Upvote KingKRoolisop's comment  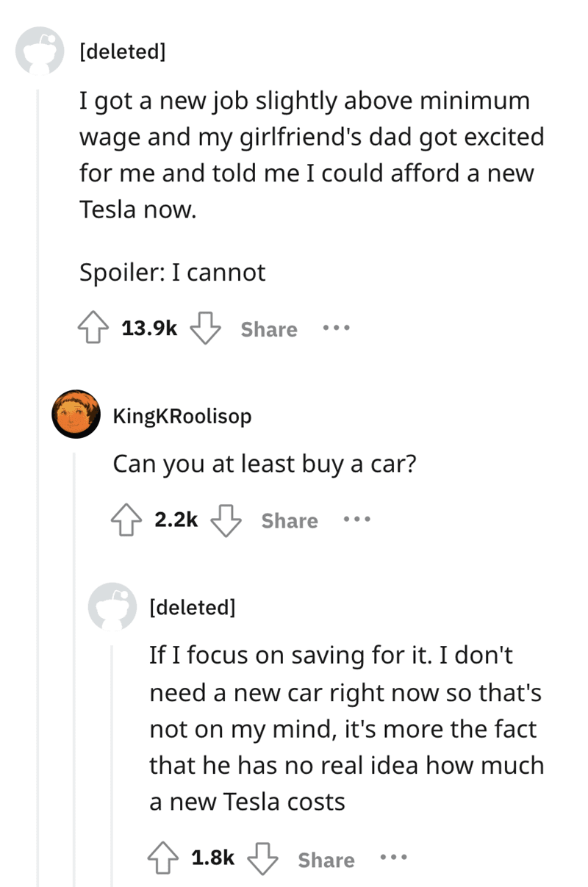click(127, 520)
